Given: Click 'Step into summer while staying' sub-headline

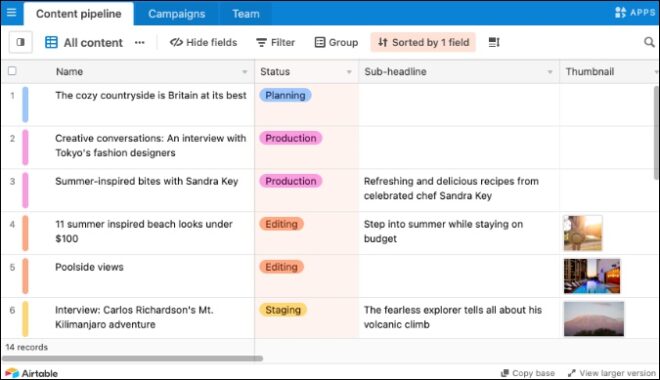Looking at the screenshot, I should coord(443,231).
